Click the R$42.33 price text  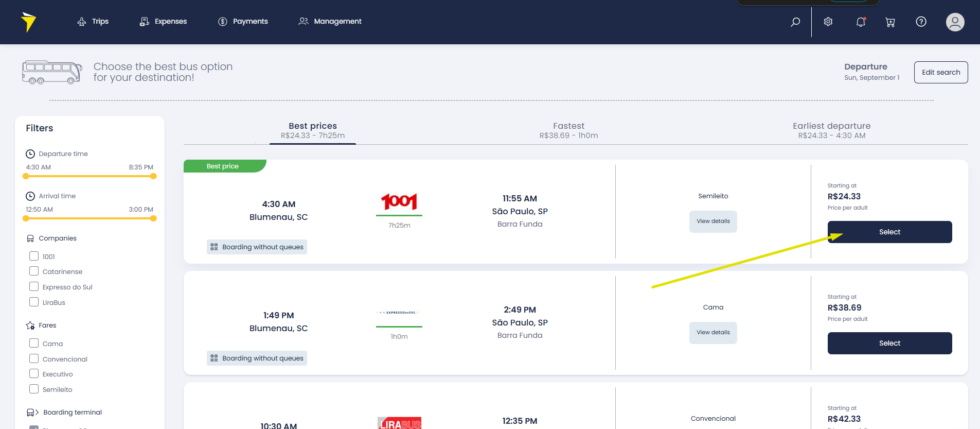(x=844, y=419)
